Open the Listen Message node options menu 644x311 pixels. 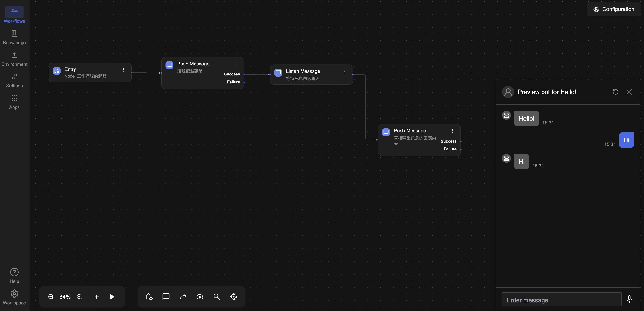(345, 71)
